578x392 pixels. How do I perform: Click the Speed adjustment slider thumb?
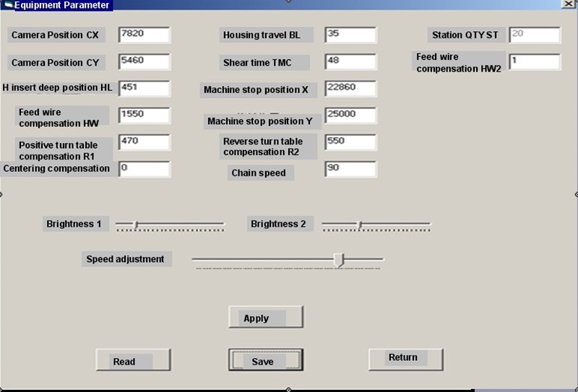tap(339, 260)
